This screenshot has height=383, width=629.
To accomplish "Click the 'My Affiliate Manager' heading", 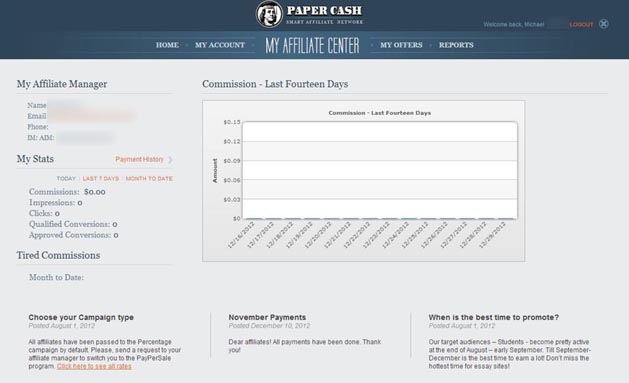I will (62, 84).
